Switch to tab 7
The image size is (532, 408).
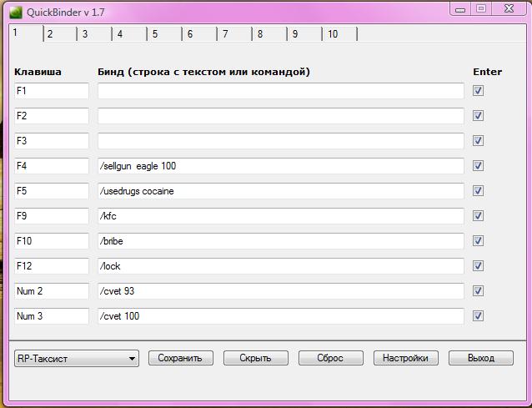click(235, 34)
